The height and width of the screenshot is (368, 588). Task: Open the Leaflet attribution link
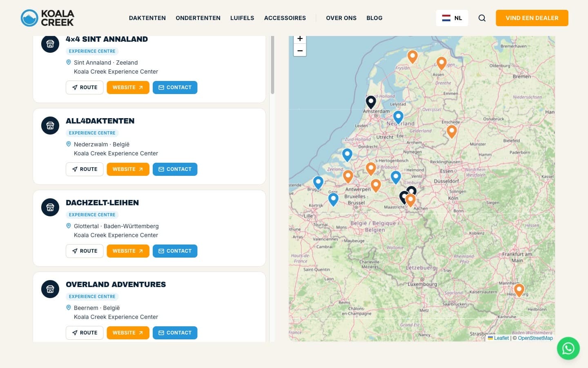(499, 338)
